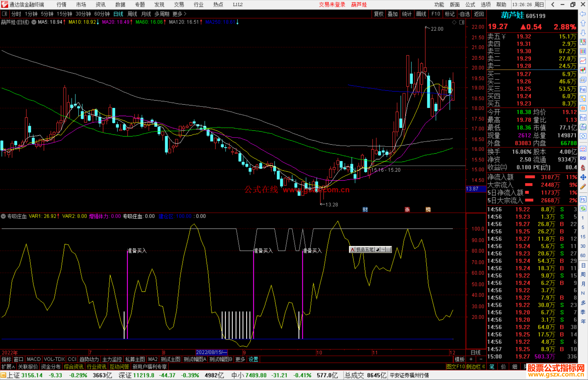Toggle panel icon left of 分时 tab
The height and width of the screenshot is (380, 588).
pos(5,14)
